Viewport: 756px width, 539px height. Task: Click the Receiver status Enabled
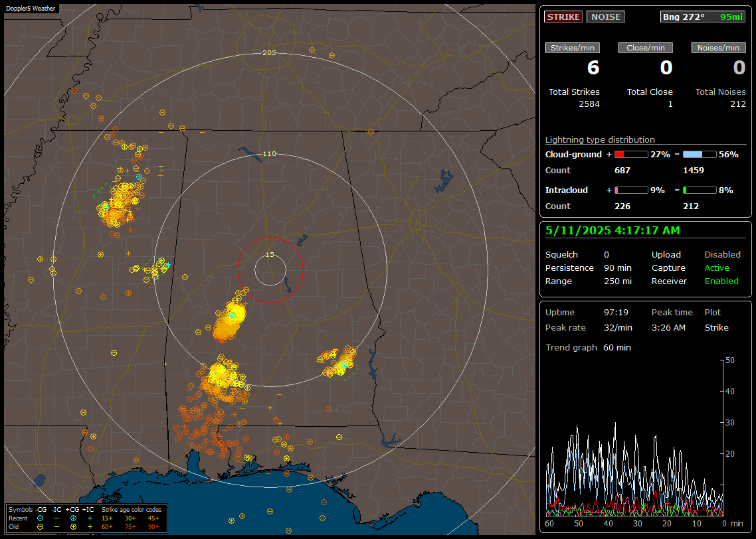(721, 281)
